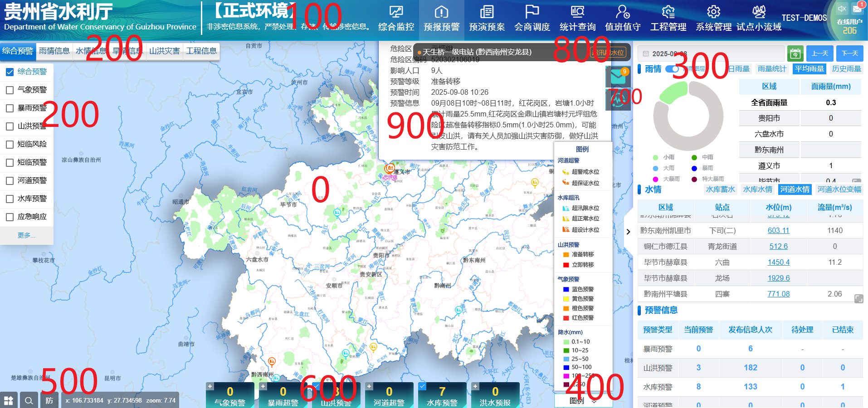868x408 pixels.
Task: Click the 防 icon near map coordinates
Action: pyautogui.click(x=49, y=400)
